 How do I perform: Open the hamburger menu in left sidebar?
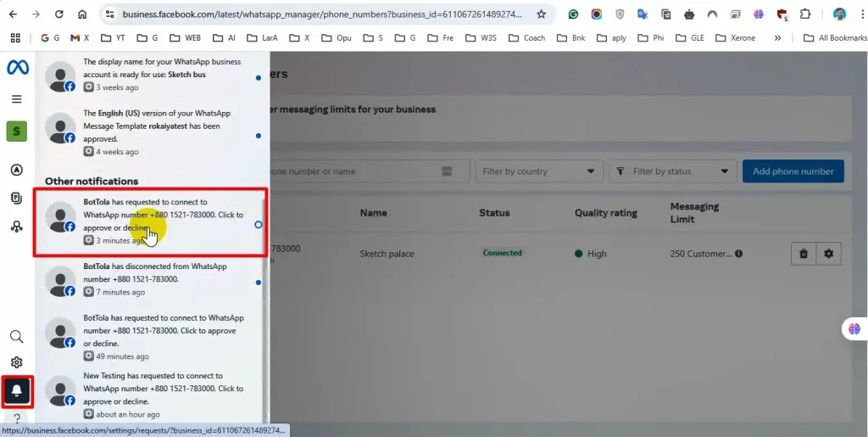click(16, 99)
